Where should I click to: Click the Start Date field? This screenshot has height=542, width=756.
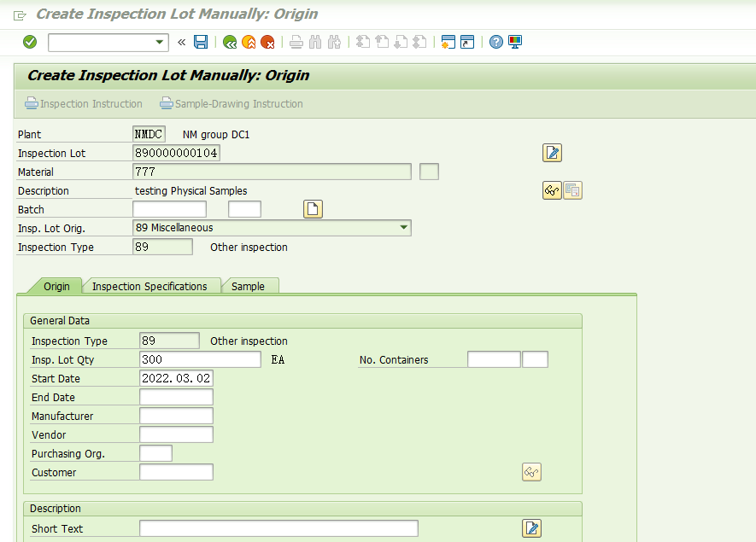176,378
